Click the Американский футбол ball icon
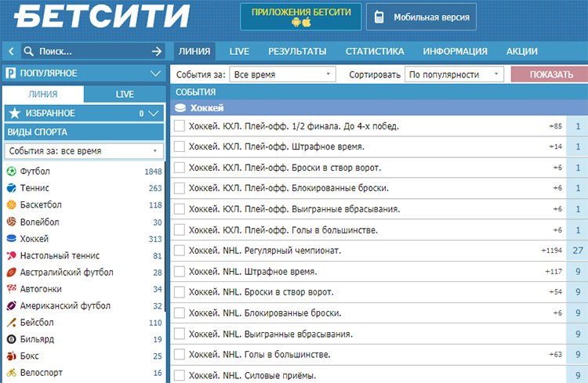Screen dimensions: 588x383 [11, 305]
